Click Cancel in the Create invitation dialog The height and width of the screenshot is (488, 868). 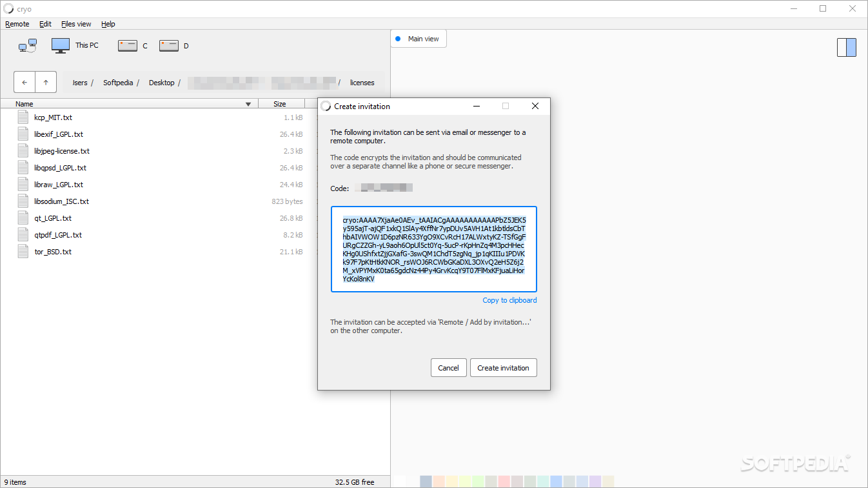tap(448, 368)
